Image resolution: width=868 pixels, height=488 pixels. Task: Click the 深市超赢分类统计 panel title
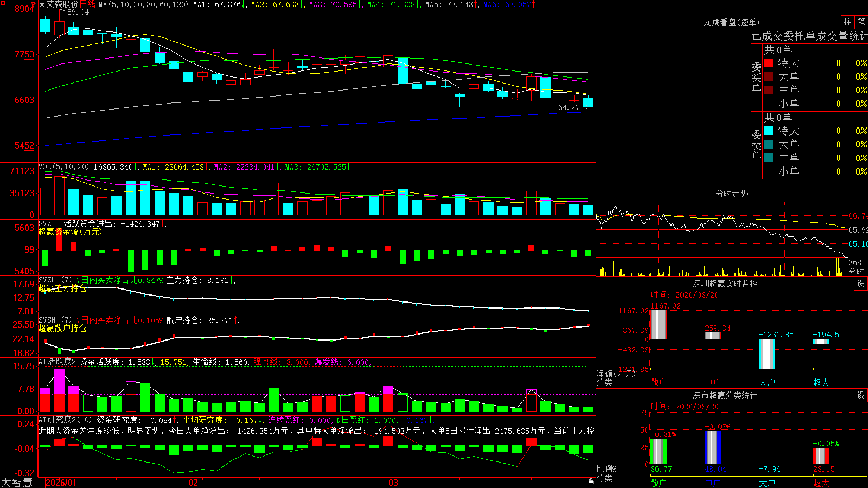click(725, 395)
